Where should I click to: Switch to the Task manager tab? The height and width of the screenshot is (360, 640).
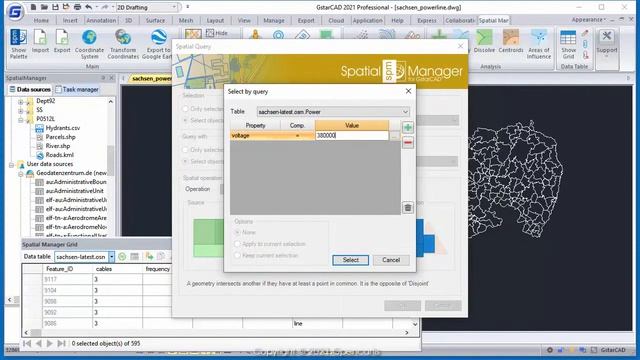(x=77, y=89)
